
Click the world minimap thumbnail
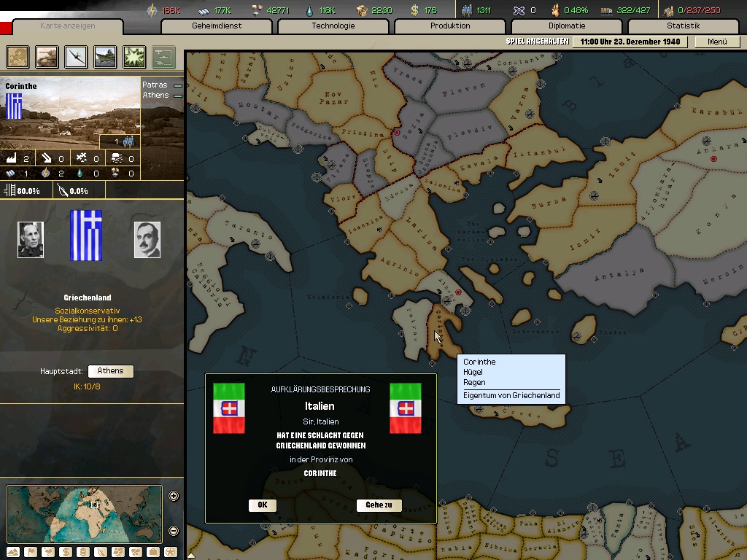point(84,514)
